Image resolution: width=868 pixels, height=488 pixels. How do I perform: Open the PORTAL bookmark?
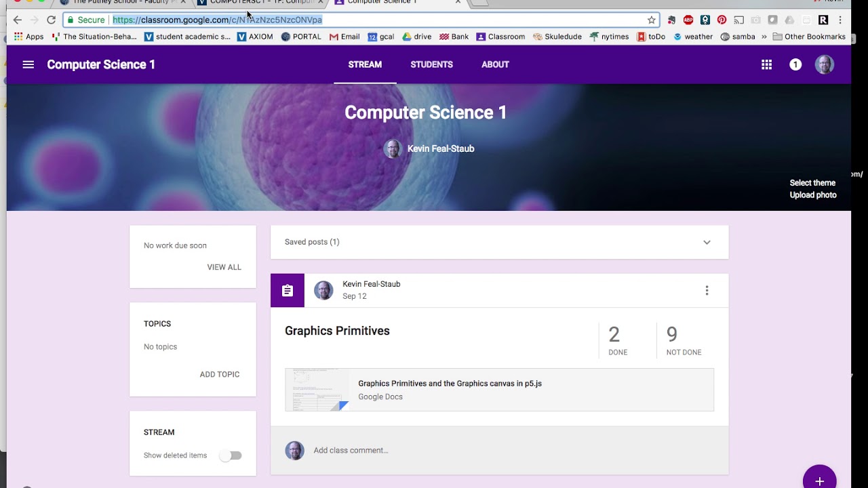tap(301, 37)
